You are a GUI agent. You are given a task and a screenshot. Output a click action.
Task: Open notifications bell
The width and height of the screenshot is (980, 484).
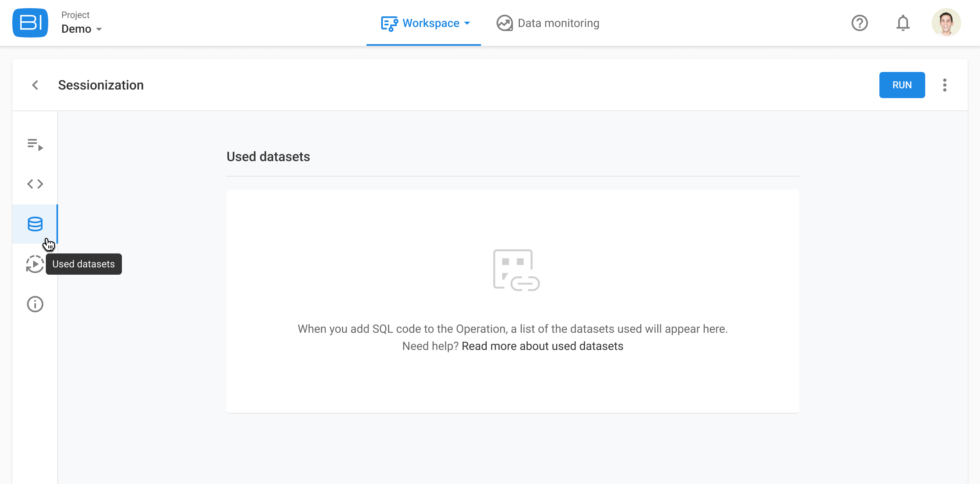coord(903,23)
